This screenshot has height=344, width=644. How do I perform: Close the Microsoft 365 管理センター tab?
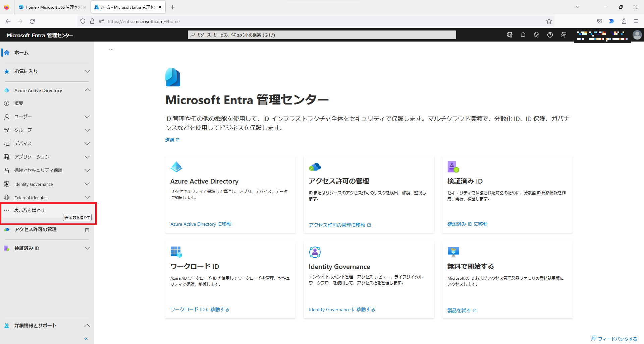point(85,7)
